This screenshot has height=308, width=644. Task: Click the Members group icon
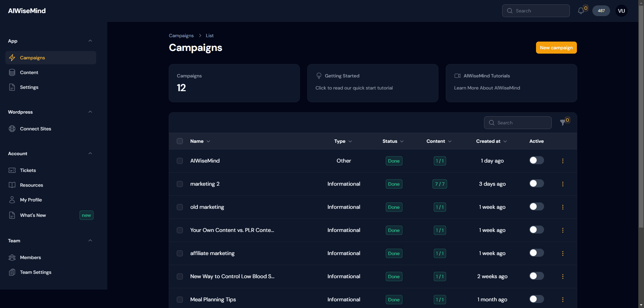tap(12, 257)
